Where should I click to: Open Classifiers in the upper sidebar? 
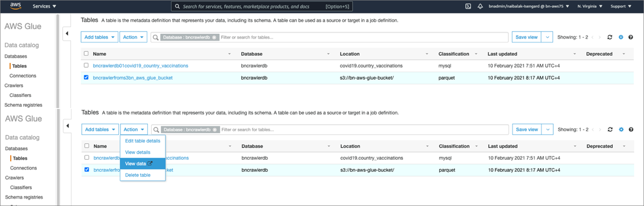click(x=21, y=95)
